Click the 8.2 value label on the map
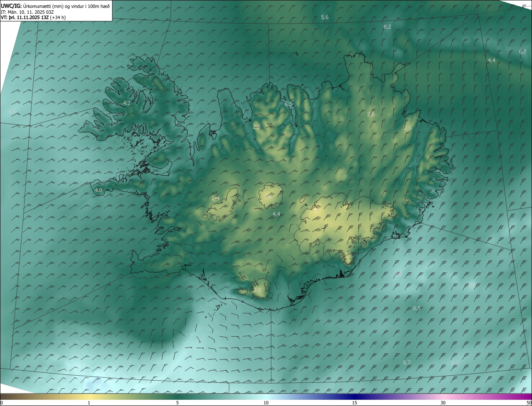Viewport: 532px width, 406px height. pyautogui.click(x=455, y=363)
